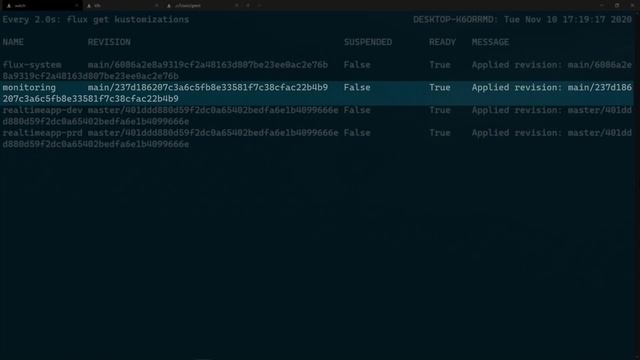Click READY 'True' in the realtimeapp-prd row
The image size is (640, 360).
(440, 133)
